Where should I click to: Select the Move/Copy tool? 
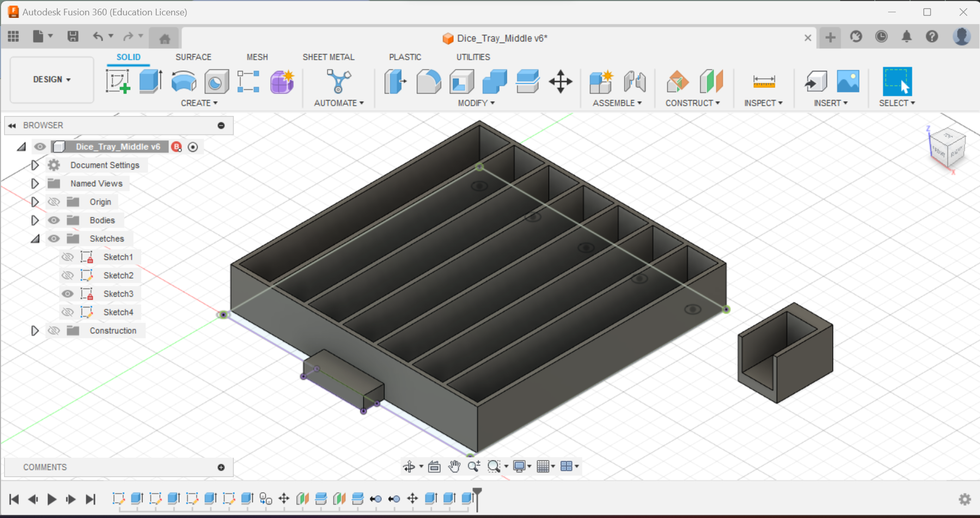tap(560, 82)
